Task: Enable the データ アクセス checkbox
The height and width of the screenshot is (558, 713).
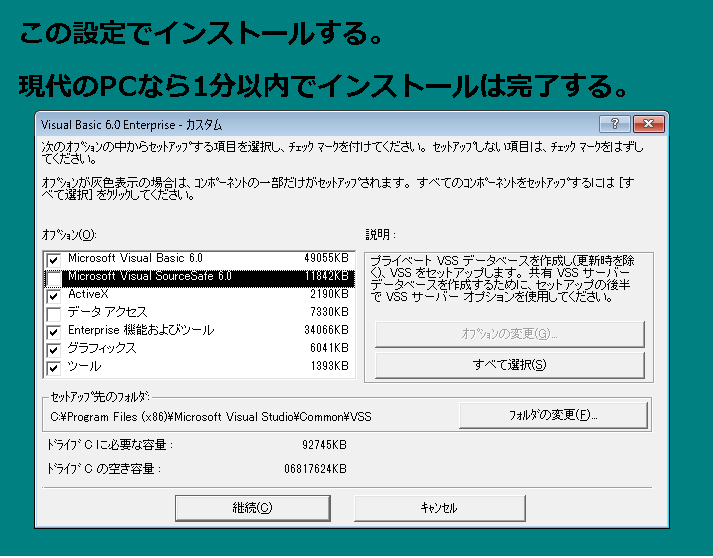Action: (x=54, y=314)
